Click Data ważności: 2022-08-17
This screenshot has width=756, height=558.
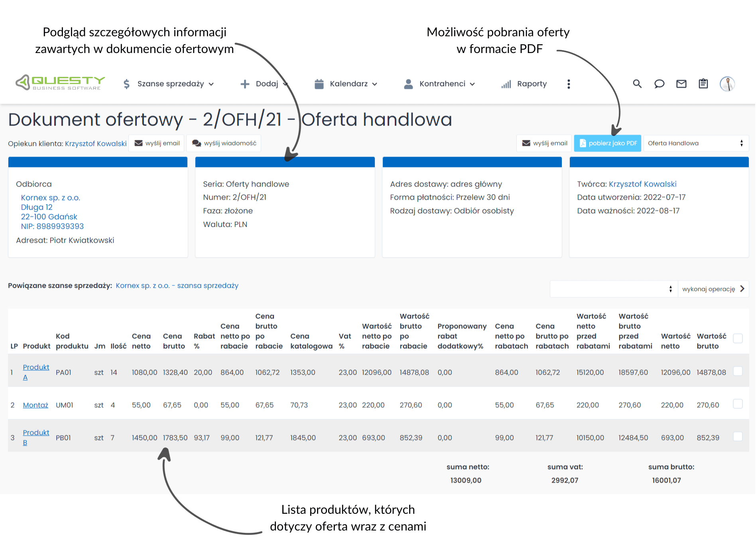pos(628,211)
